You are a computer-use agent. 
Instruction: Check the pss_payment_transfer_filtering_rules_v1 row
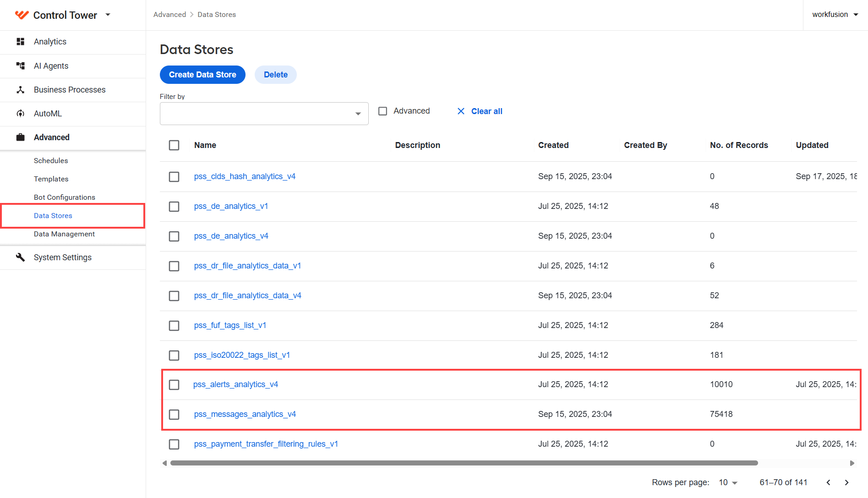(174, 444)
